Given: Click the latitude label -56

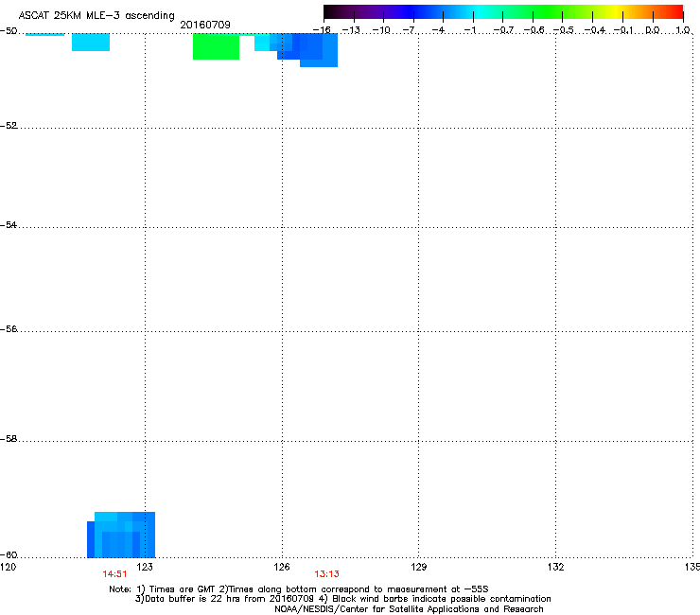Looking at the screenshot, I should [x=9, y=329].
